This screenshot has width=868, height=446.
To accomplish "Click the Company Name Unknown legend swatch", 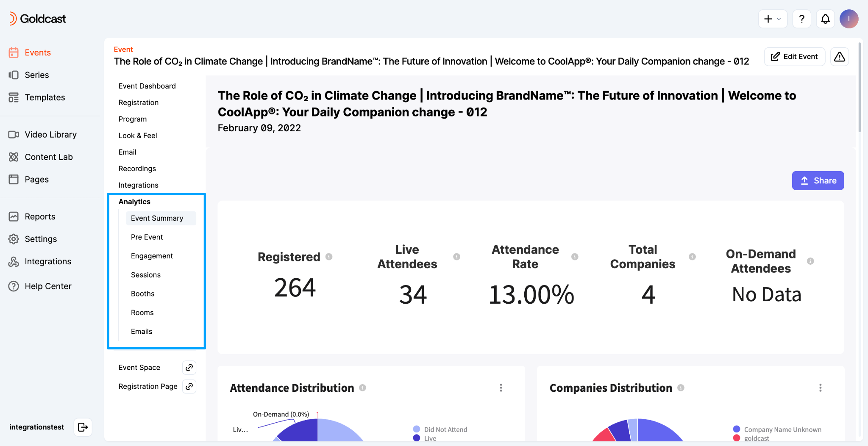I will [737, 429].
